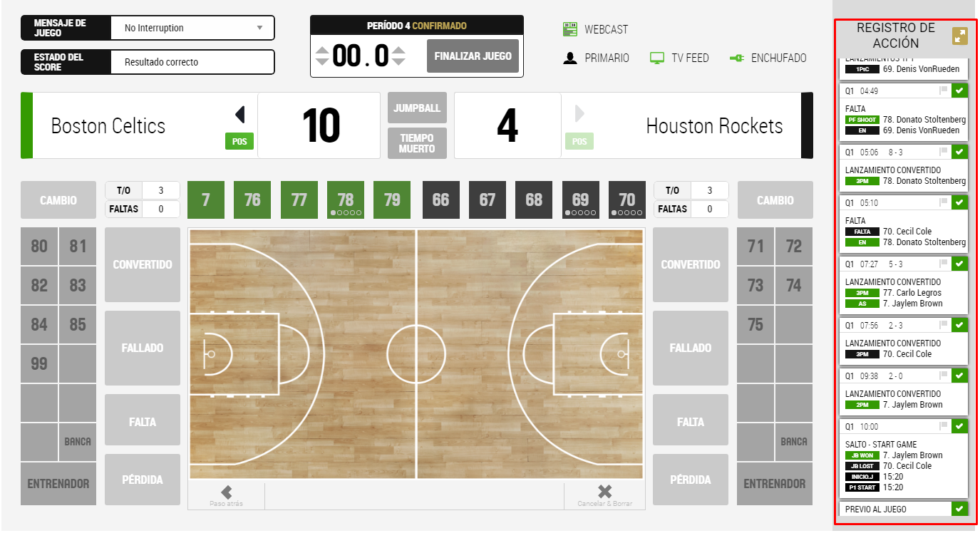Click Boston Celtics CAMBIO substitution button
The height and width of the screenshot is (543, 980).
point(58,200)
